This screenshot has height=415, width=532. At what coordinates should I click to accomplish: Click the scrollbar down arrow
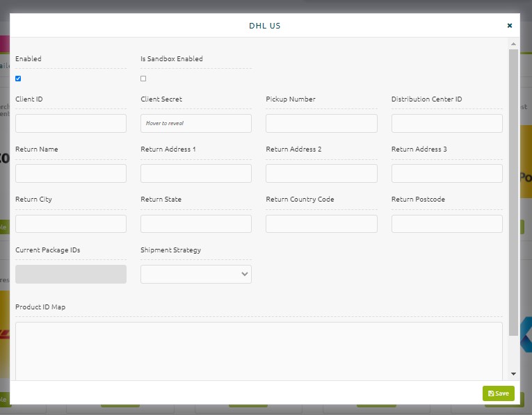(x=513, y=373)
